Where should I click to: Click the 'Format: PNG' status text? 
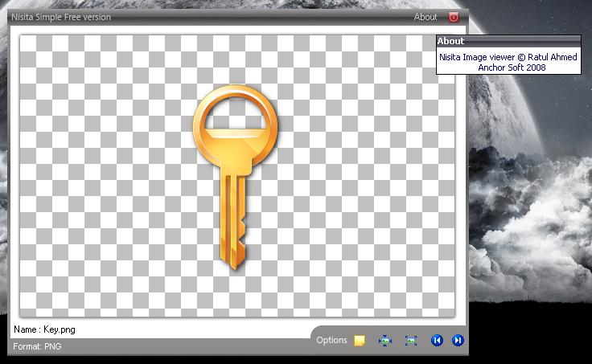click(37, 347)
